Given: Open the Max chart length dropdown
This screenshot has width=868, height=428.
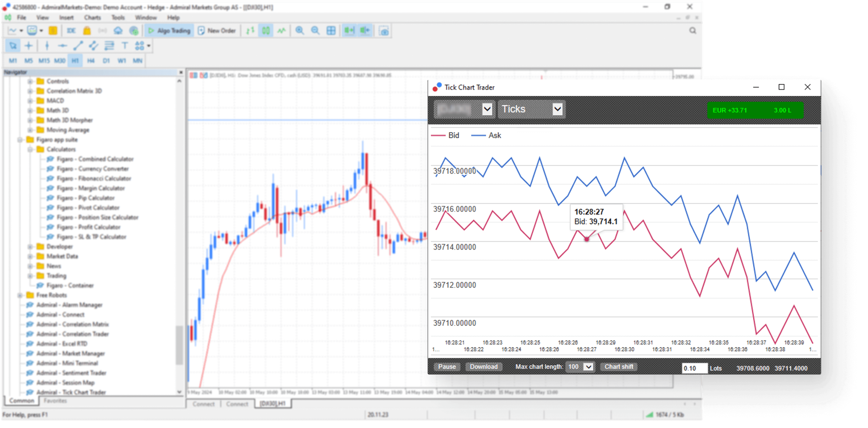Looking at the screenshot, I should click(588, 367).
